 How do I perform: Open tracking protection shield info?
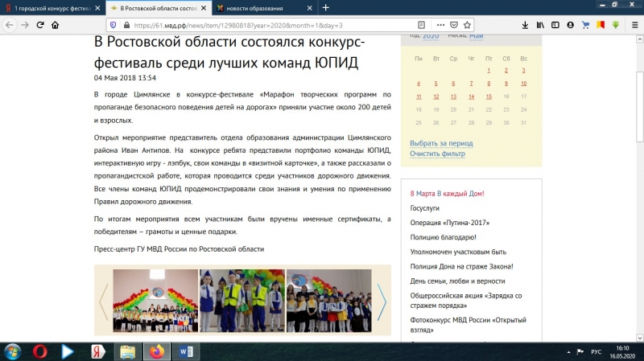pyautogui.click(x=114, y=25)
